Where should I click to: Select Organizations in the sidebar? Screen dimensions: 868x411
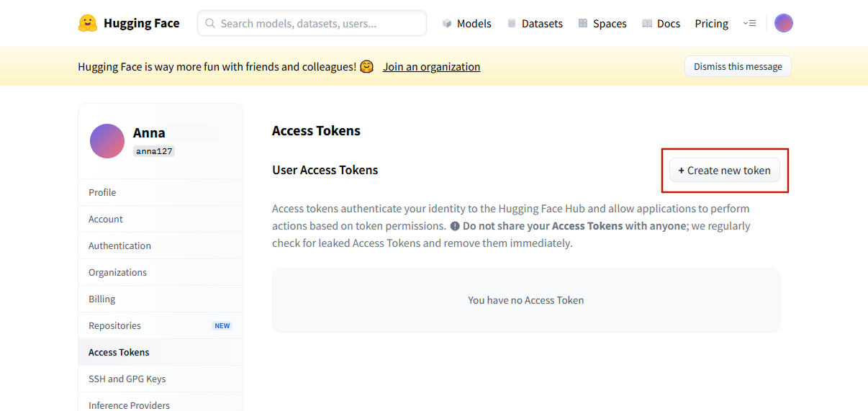pyautogui.click(x=161, y=272)
